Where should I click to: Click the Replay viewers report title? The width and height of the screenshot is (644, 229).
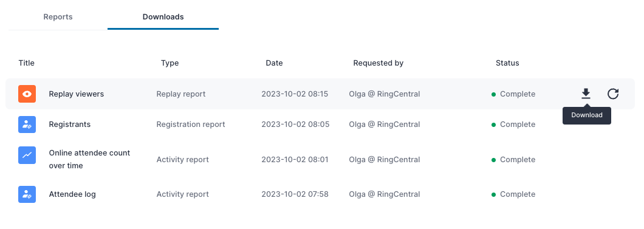(77, 94)
